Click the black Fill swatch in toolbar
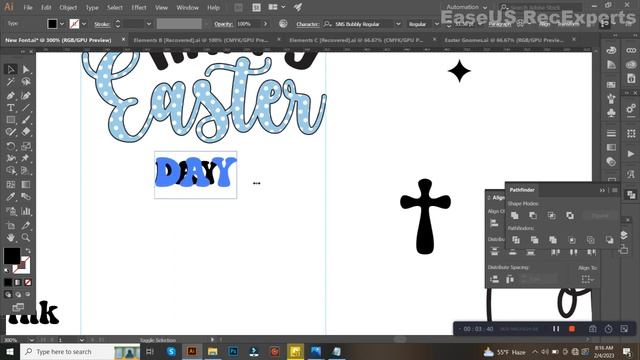Viewport: 640px width, 360px height. (x=12, y=256)
